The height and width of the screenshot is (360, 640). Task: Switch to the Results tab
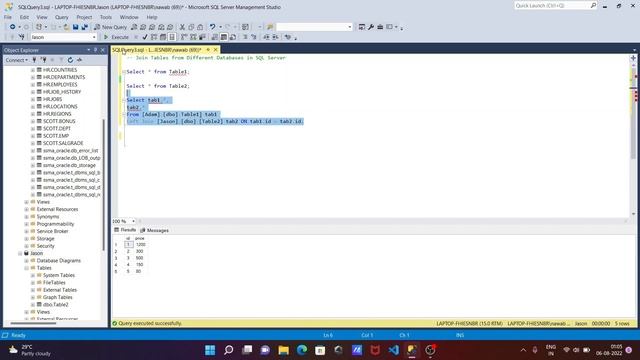[x=125, y=230]
